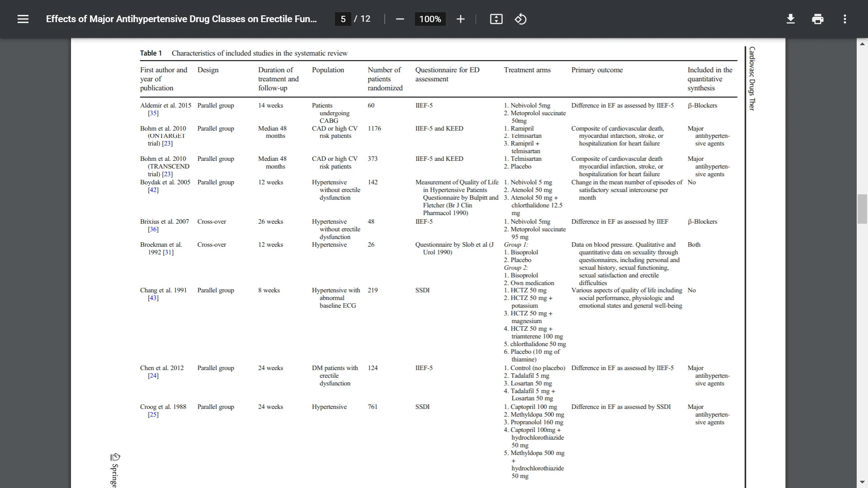Click the 'Population' column header
Viewport: 868px width, 488px height.
click(x=328, y=70)
